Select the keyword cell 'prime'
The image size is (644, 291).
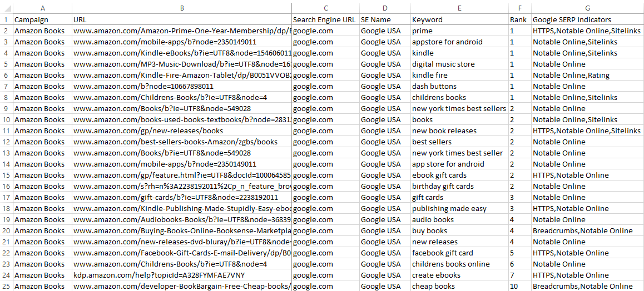point(459,31)
